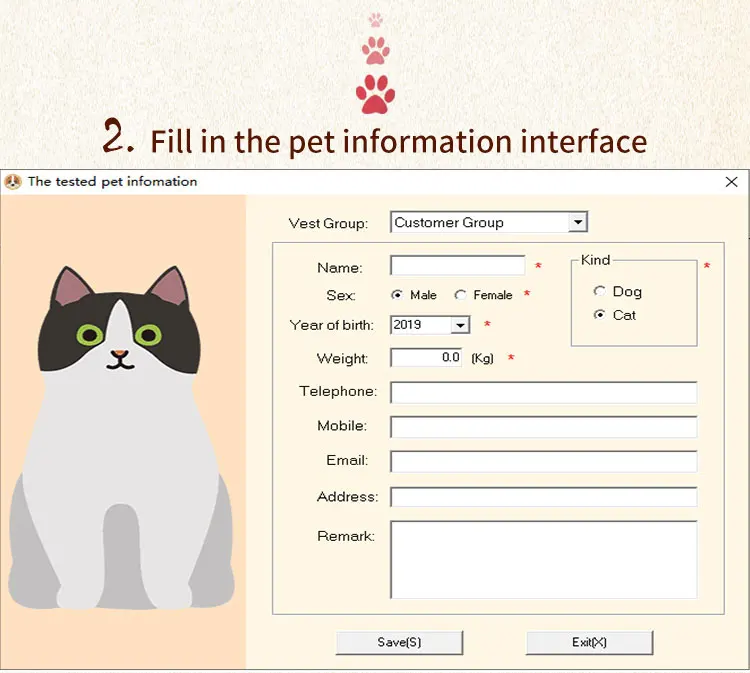This screenshot has height=673, width=750.
Task: Click the 'Kind' group label
Action: click(x=596, y=260)
